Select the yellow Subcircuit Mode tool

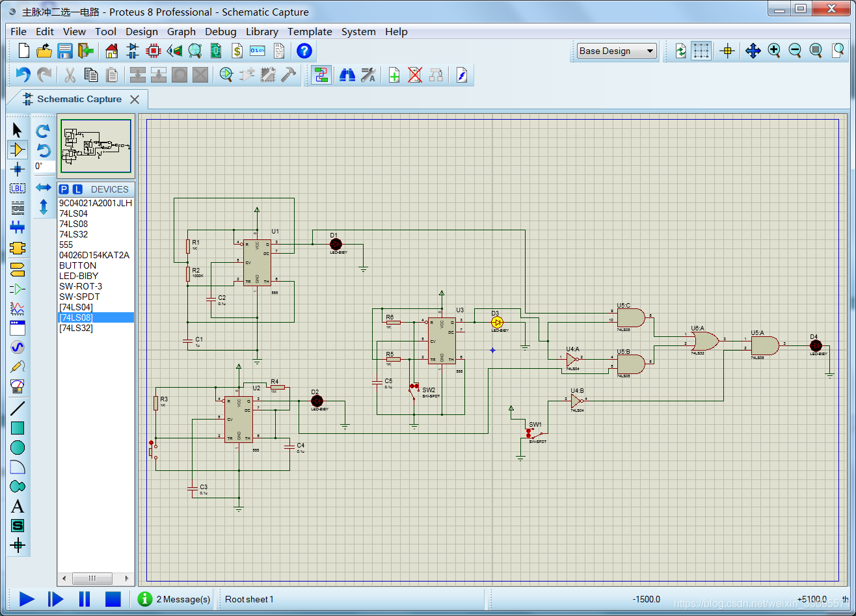(x=18, y=248)
